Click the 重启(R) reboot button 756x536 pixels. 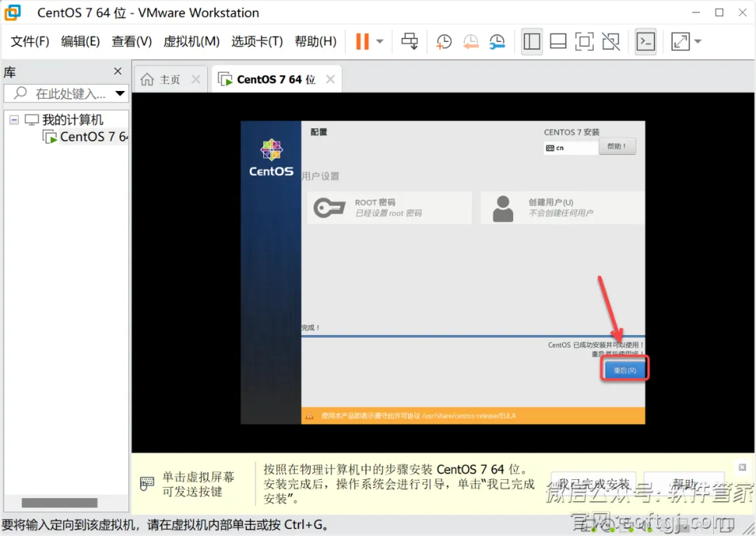point(625,370)
